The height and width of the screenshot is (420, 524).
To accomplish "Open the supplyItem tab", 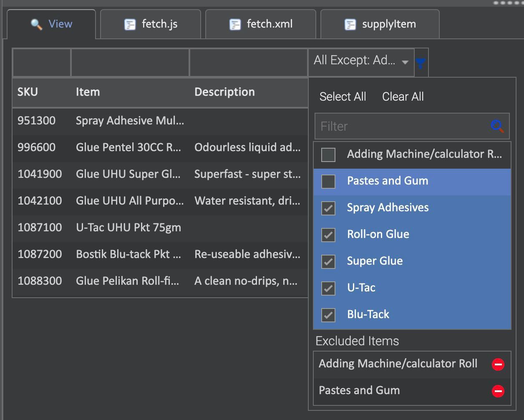I will [x=388, y=24].
